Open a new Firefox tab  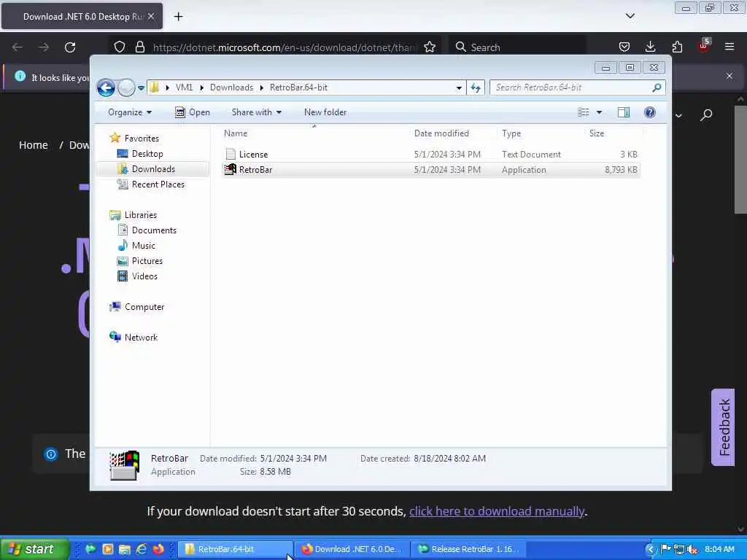178,17
